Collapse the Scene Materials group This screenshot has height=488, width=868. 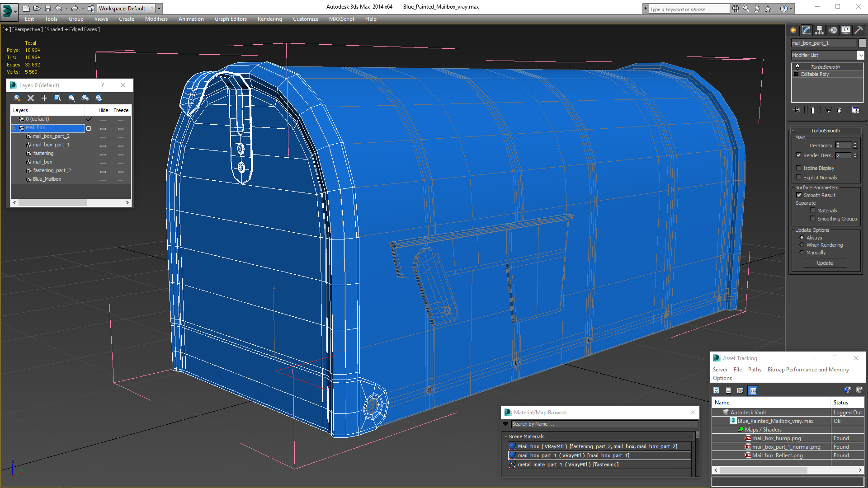[506, 436]
